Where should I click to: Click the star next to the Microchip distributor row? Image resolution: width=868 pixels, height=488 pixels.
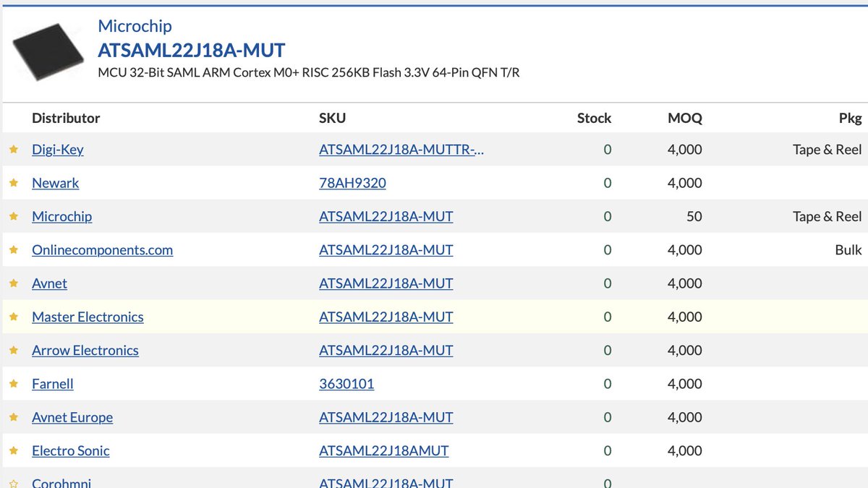(13, 216)
